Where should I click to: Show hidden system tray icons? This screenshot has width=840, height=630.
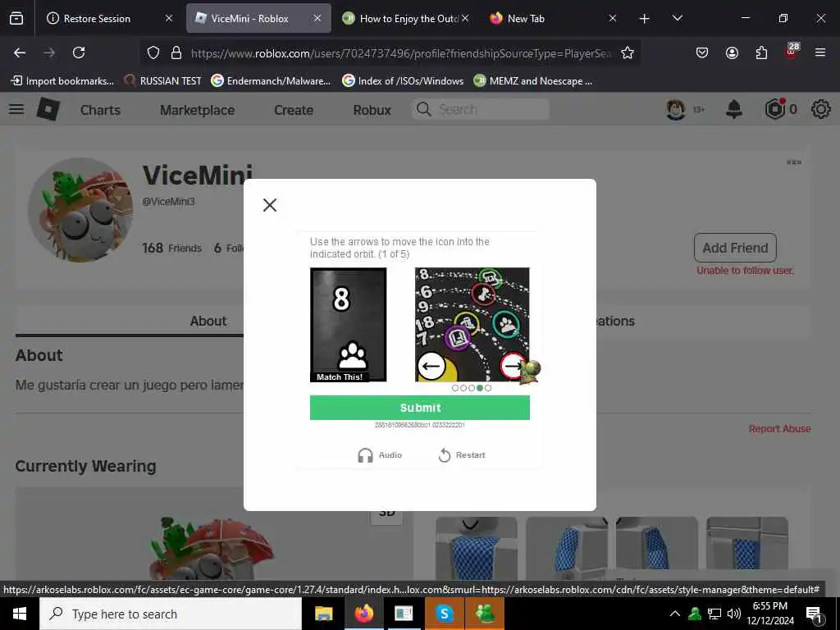(675, 614)
